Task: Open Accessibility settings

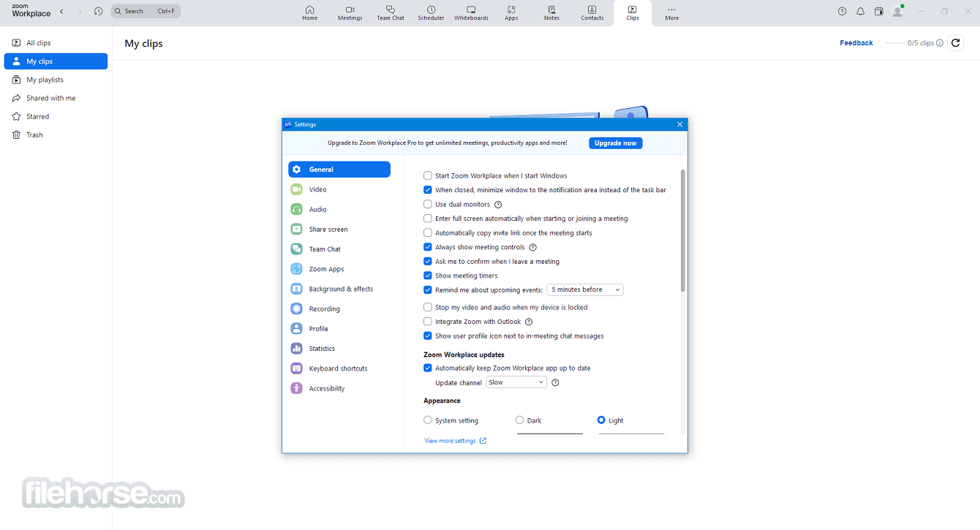Action: pyautogui.click(x=339, y=388)
